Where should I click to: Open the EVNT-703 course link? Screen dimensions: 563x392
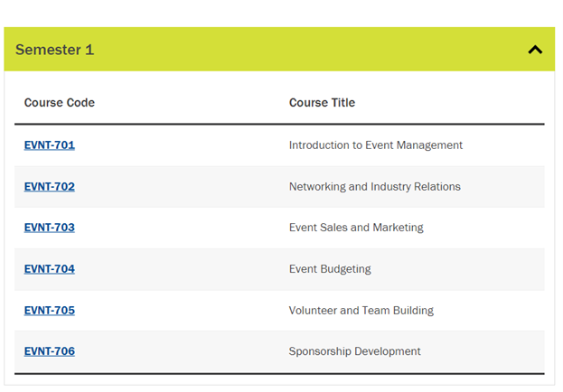click(50, 228)
